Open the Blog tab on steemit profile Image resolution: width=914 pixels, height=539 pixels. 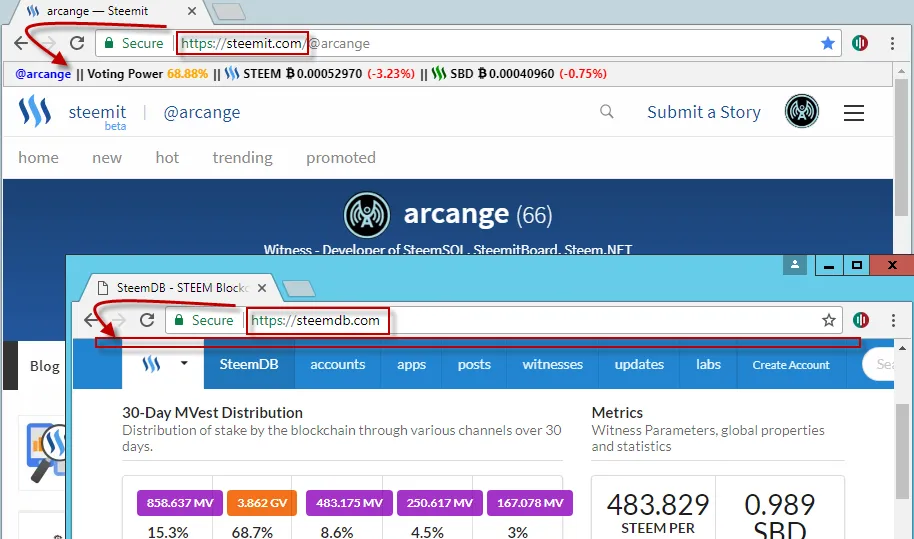[45, 366]
